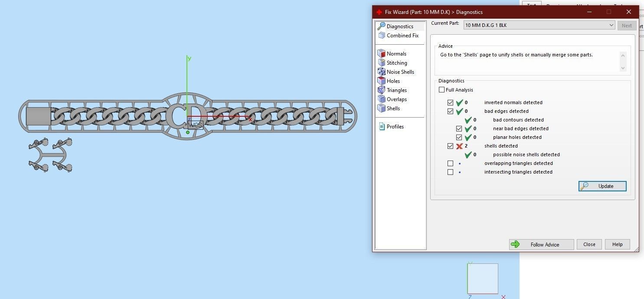Click the Update button
Viewport: 644px width, 299px height.
point(602,186)
